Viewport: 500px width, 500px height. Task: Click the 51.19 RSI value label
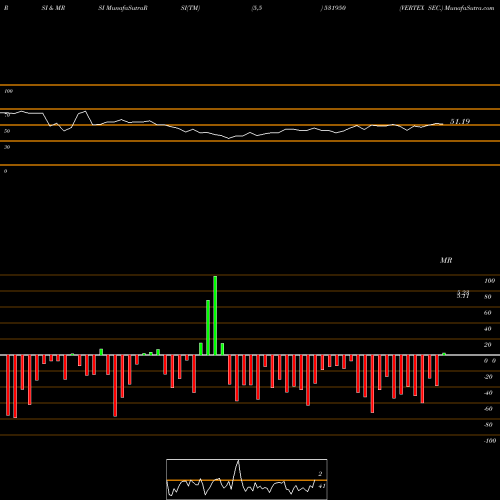tap(460, 122)
